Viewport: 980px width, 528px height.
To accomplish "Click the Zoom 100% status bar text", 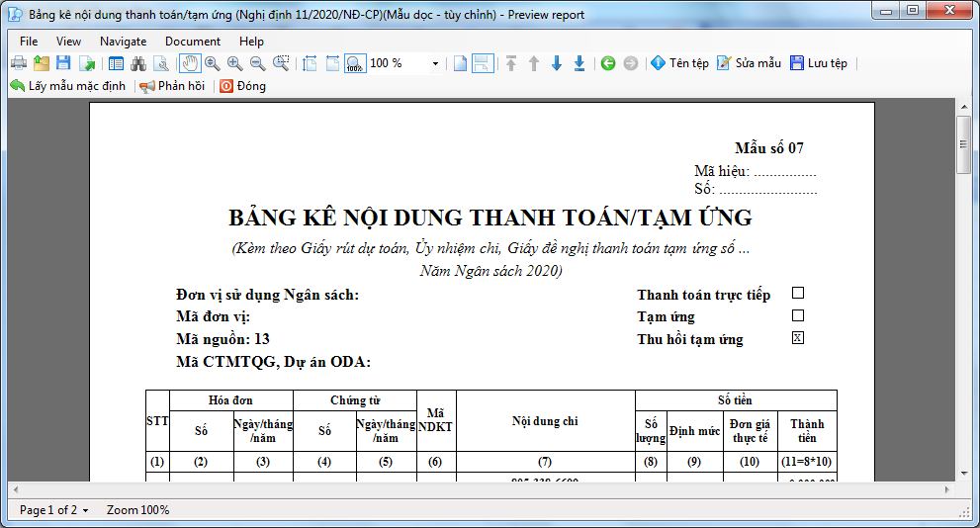I will coord(137,510).
